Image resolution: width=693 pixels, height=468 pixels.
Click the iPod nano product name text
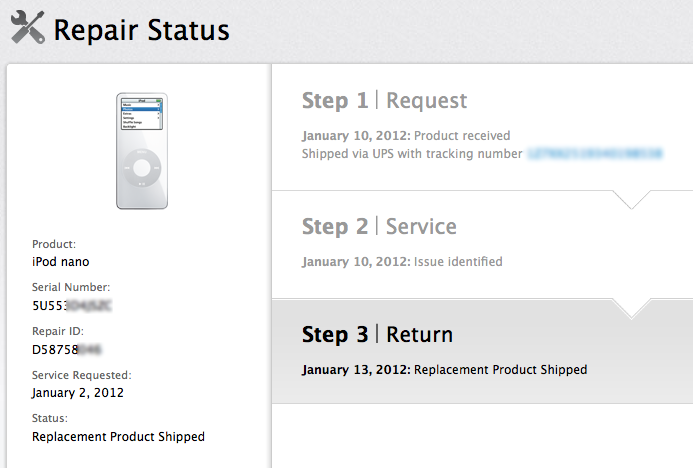pos(61,262)
